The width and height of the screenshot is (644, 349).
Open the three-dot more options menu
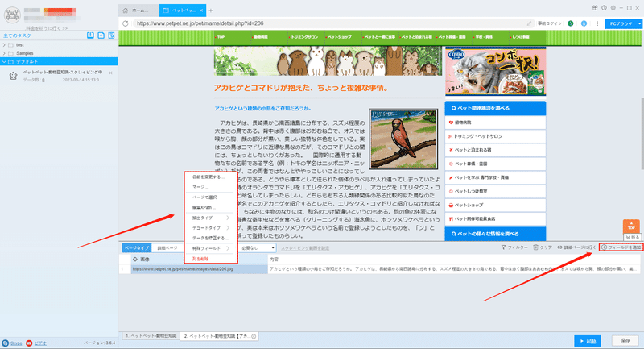(597, 23)
